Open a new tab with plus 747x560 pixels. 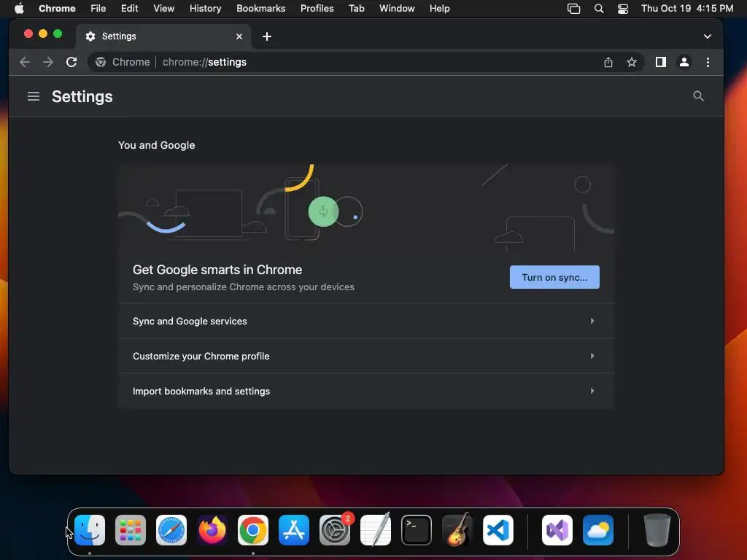tap(267, 36)
